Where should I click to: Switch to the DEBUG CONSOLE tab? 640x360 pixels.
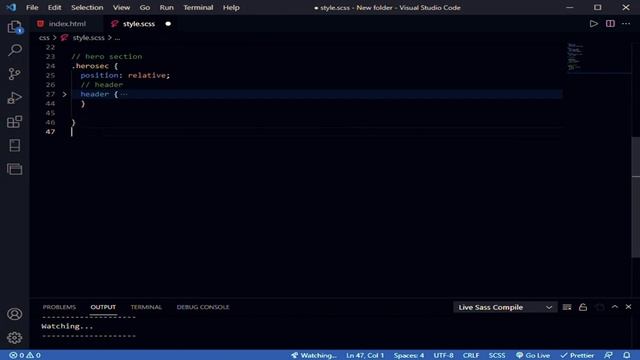[203, 307]
